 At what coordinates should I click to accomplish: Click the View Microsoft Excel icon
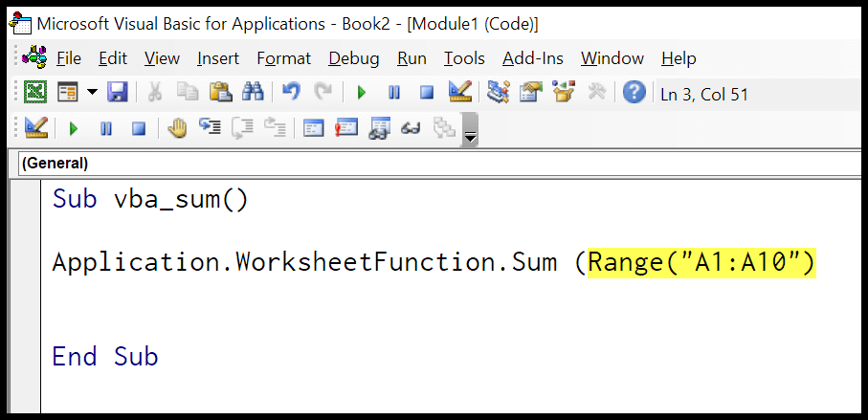point(35,93)
